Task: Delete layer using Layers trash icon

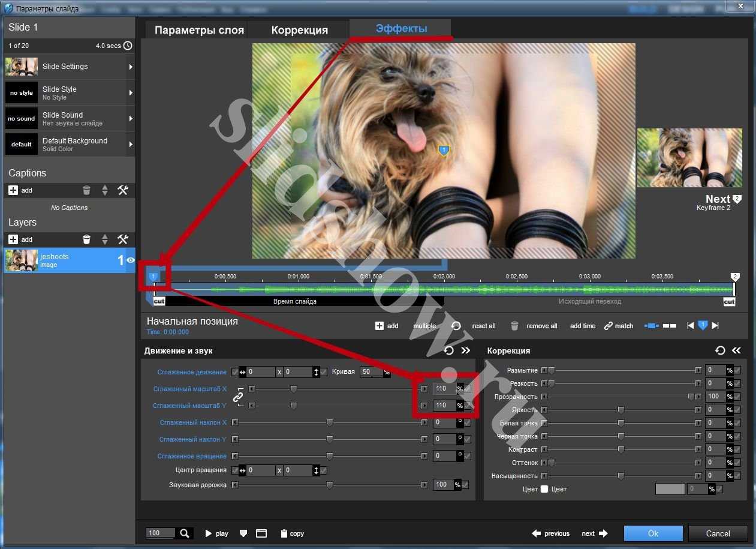Action: click(x=86, y=239)
